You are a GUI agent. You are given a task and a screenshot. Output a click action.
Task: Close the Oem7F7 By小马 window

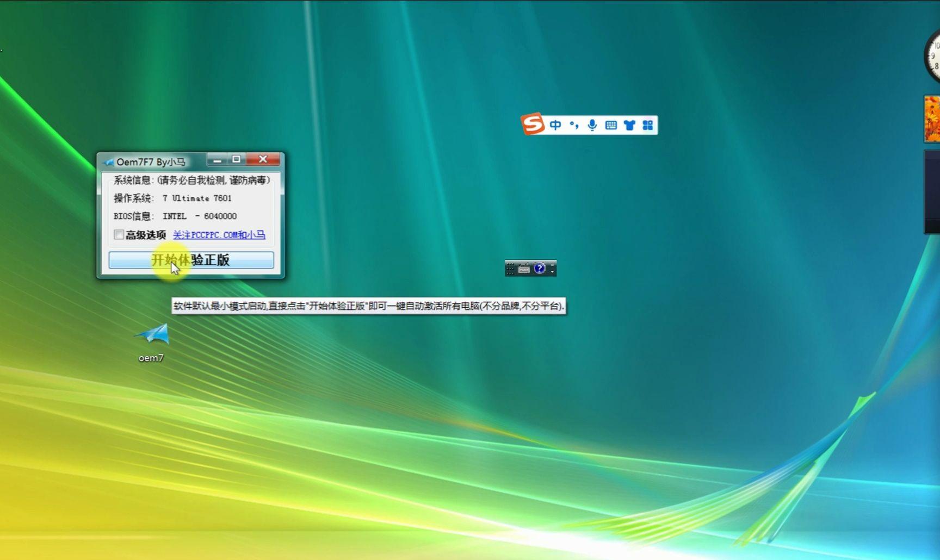263,159
